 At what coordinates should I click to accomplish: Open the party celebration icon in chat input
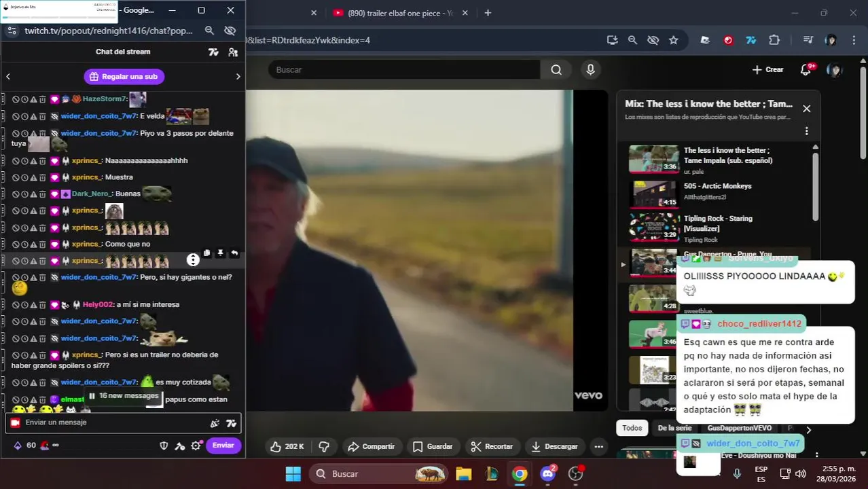(x=215, y=423)
